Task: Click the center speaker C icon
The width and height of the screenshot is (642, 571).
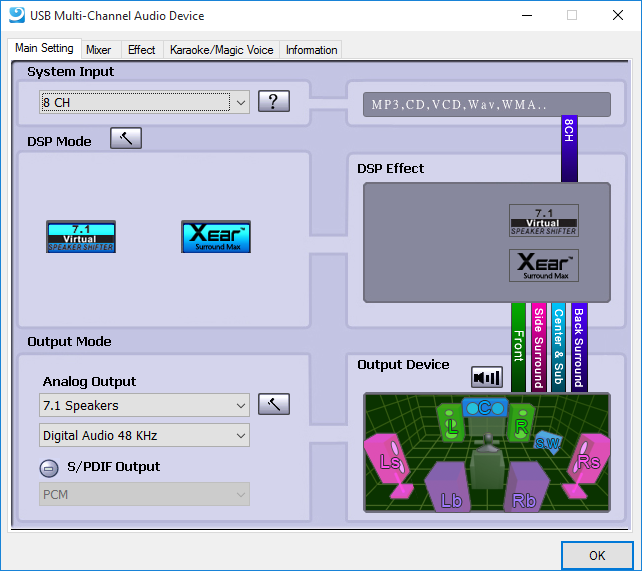Action: point(484,408)
